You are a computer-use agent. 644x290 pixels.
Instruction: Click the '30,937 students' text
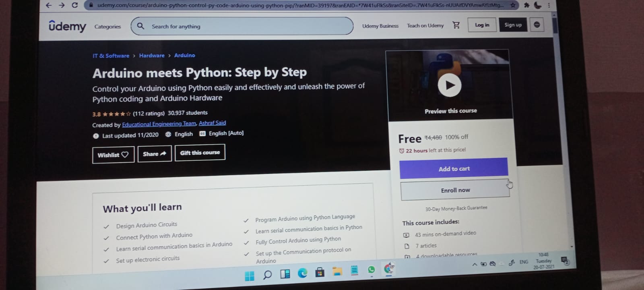coord(188,113)
